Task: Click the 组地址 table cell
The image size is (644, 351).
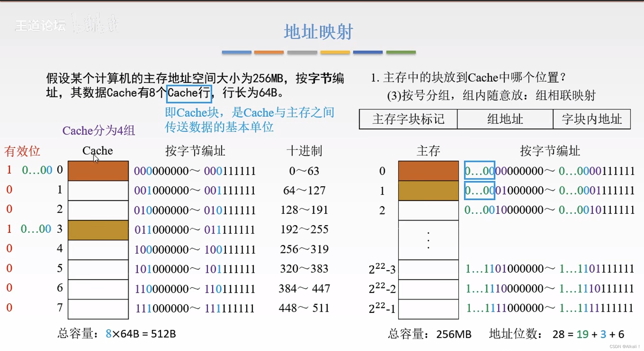Action: point(505,119)
